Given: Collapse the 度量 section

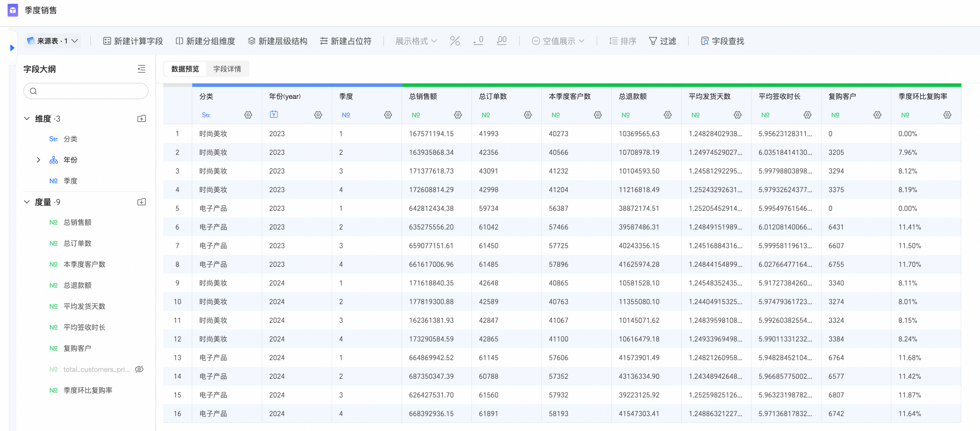Looking at the screenshot, I should (27, 202).
